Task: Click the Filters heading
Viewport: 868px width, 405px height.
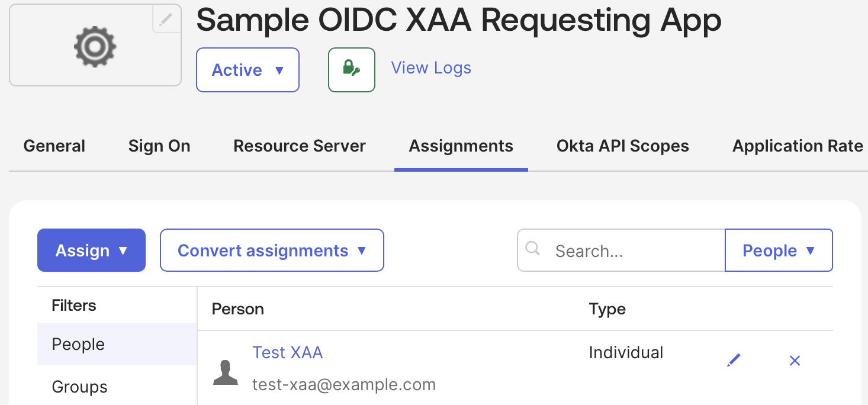Action: coord(74,306)
